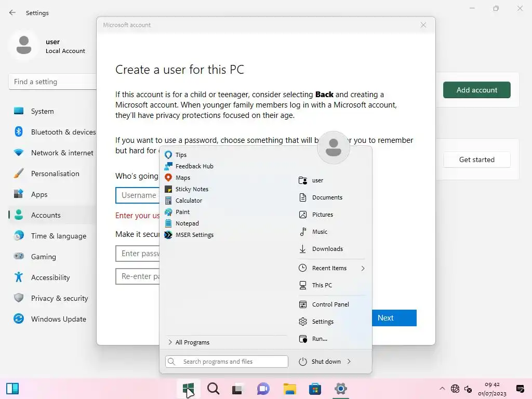The height and width of the screenshot is (399, 532).
Task: Open Pictures folder from start menu
Action: tap(316, 215)
